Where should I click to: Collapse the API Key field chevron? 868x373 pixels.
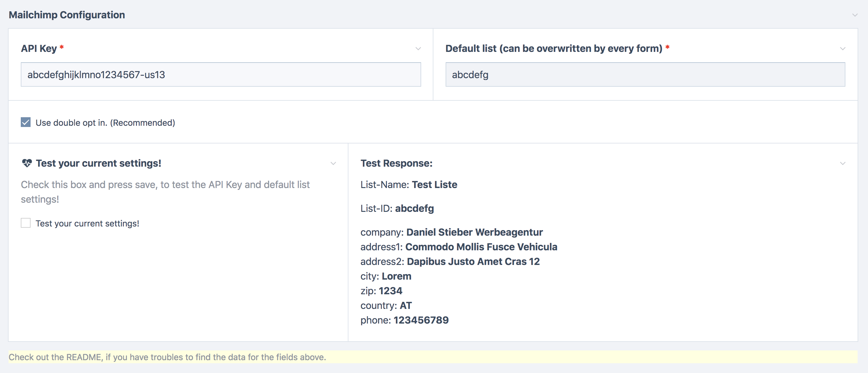pos(418,49)
